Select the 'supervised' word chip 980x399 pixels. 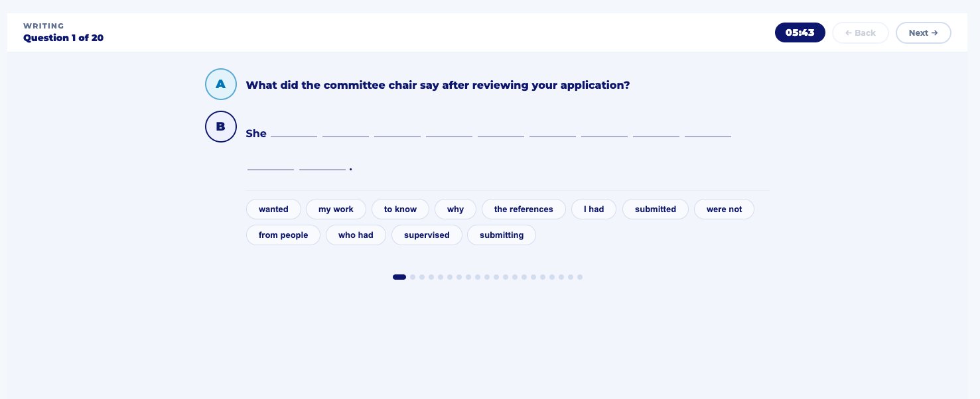[427, 235]
